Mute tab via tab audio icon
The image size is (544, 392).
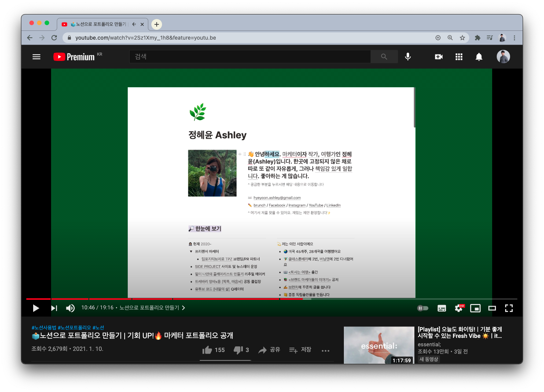(x=134, y=24)
